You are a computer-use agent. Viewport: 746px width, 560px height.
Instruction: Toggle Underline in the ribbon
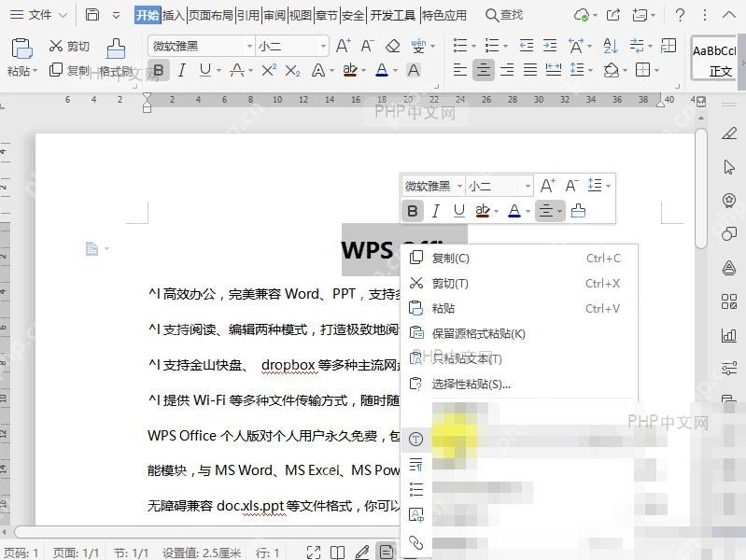205,70
